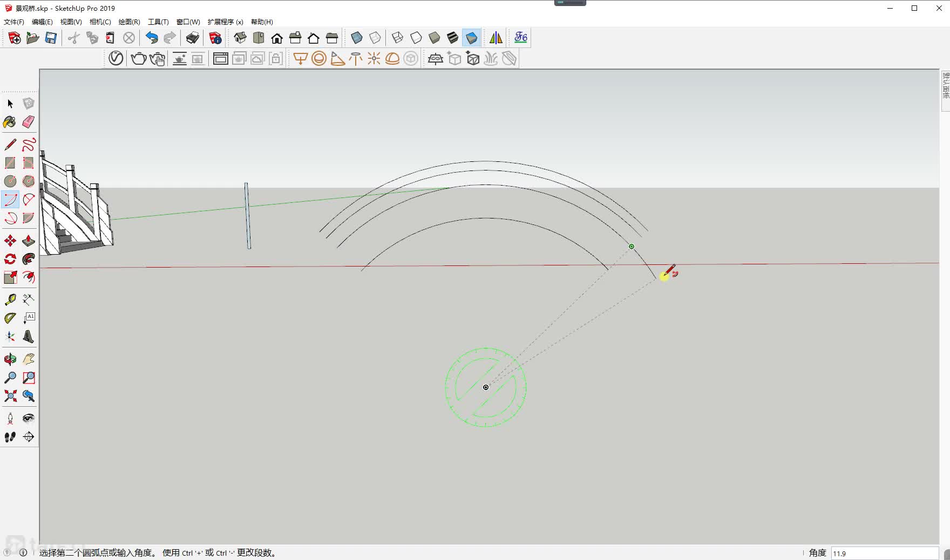Select the Axes tool
Image resolution: width=950 pixels, height=560 pixels.
tap(10, 337)
